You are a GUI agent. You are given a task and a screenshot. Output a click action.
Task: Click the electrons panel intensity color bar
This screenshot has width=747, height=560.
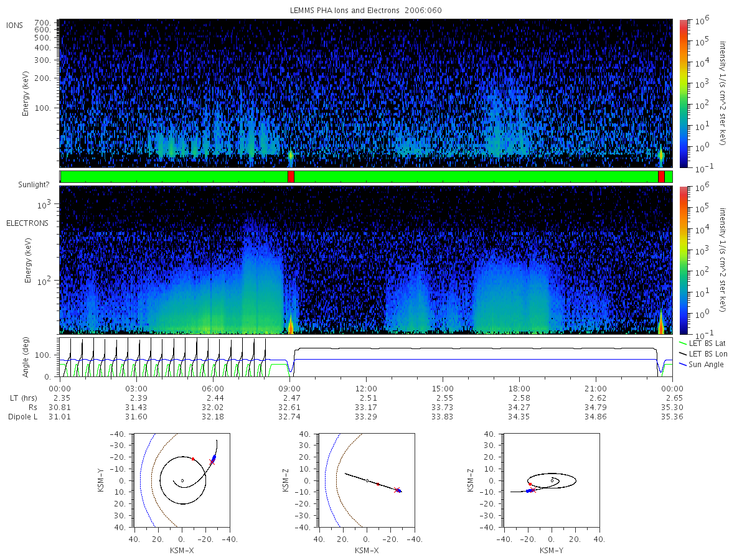click(683, 260)
